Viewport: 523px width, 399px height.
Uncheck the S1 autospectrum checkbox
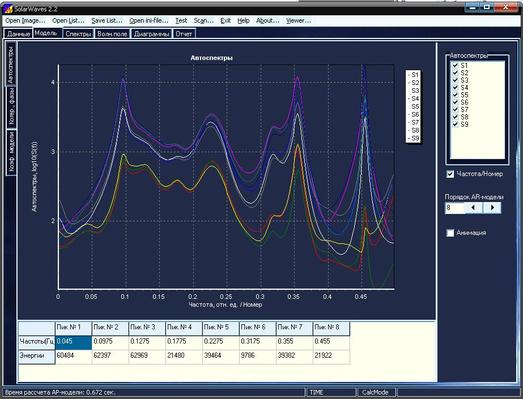point(455,65)
